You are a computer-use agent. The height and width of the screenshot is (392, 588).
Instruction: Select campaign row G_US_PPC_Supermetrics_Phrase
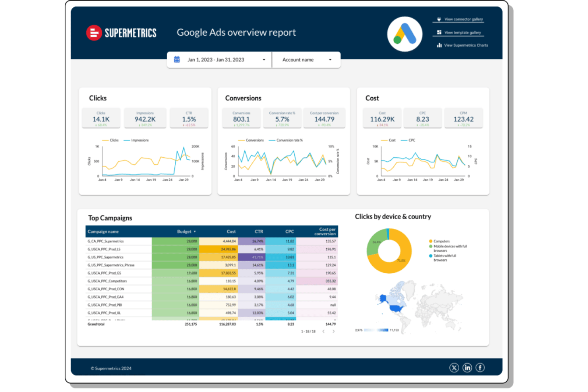(212, 265)
